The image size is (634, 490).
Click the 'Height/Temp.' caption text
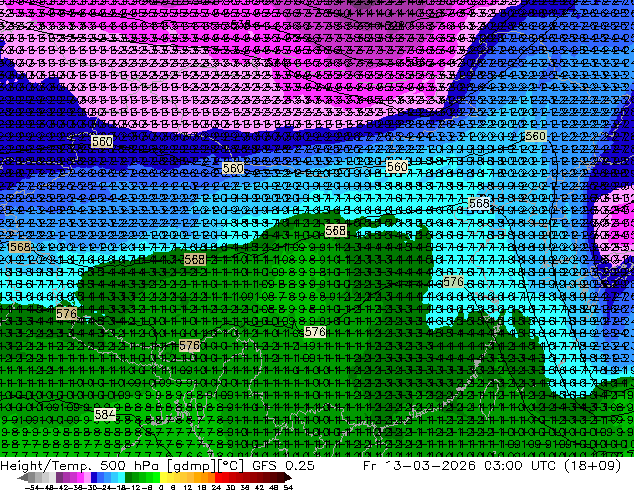coord(46,466)
